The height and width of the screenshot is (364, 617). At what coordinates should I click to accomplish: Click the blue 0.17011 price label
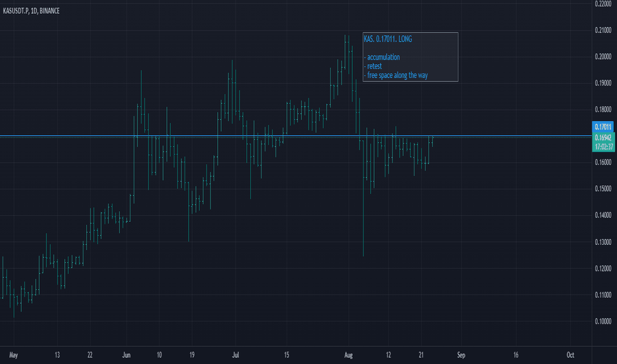[603, 126]
